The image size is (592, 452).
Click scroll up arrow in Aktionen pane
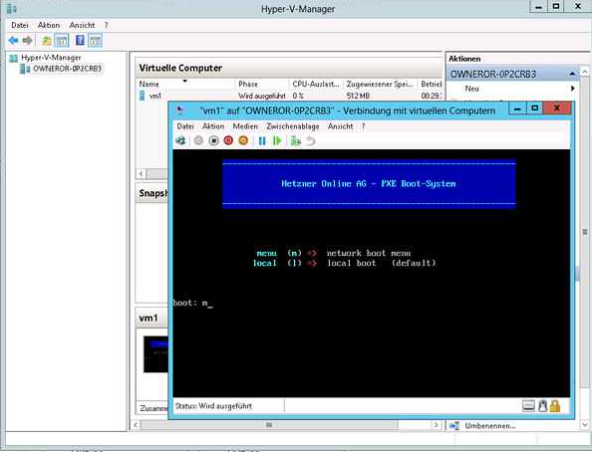click(584, 71)
